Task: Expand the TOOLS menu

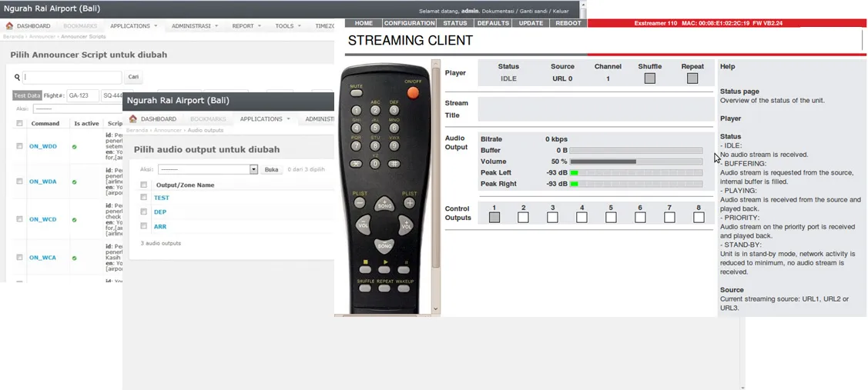Action: coord(288,26)
